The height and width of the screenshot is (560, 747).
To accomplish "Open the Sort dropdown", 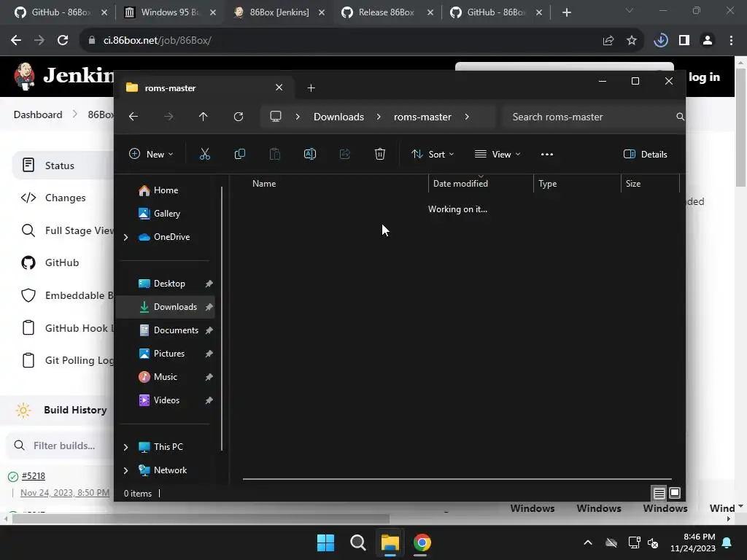I will tap(433, 155).
